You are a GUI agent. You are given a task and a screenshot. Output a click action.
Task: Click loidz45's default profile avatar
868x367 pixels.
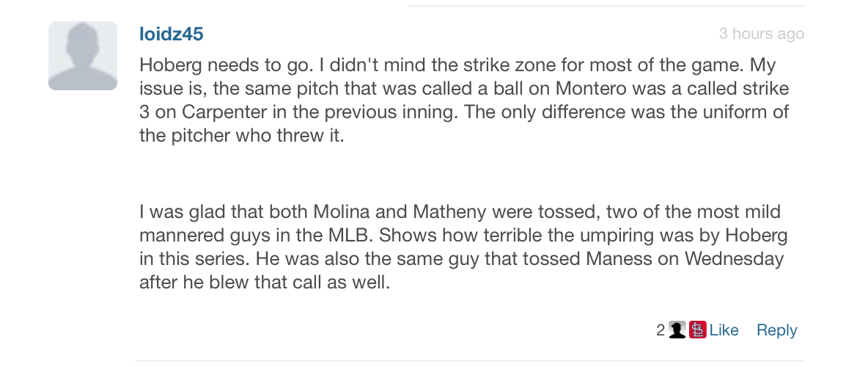pyautogui.click(x=83, y=56)
